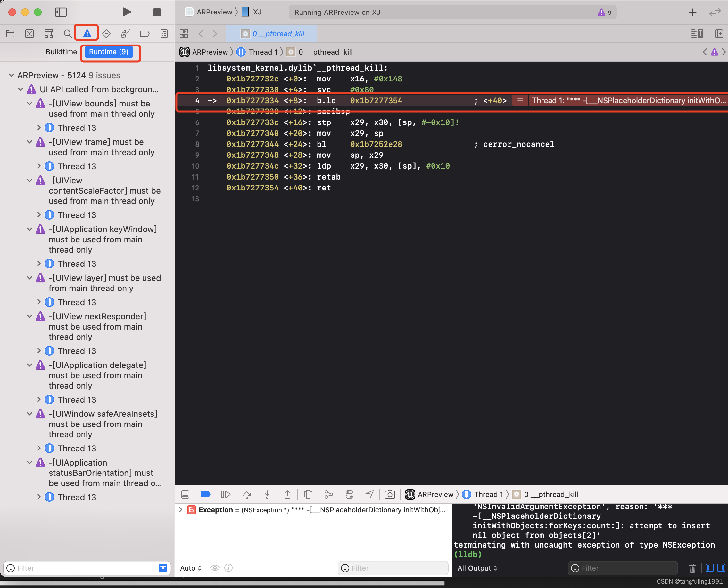Jump to the previous issue arrow
The width and height of the screenshot is (728, 588).
tap(705, 52)
